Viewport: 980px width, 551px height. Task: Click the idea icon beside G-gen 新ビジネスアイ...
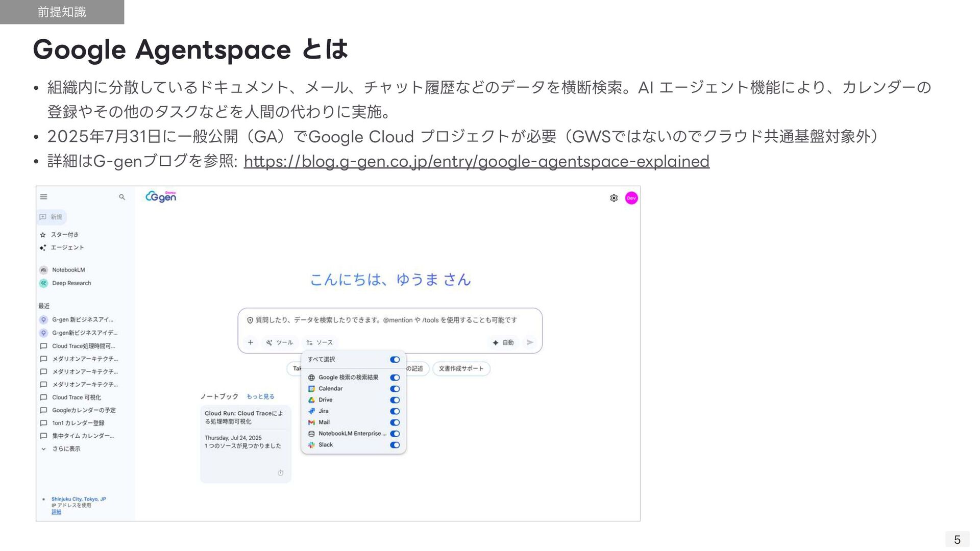pos(44,320)
